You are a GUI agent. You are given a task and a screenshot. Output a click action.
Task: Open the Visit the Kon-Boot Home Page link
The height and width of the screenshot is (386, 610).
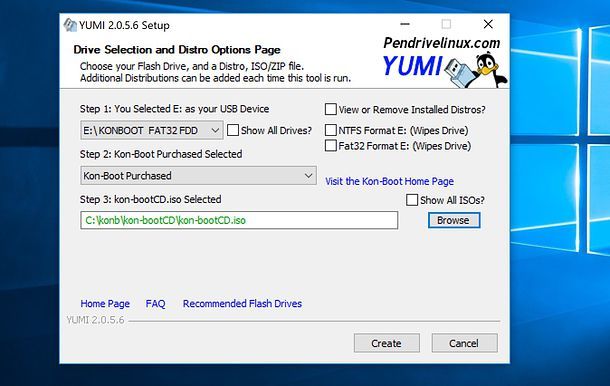pyautogui.click(x=389, y=181)
